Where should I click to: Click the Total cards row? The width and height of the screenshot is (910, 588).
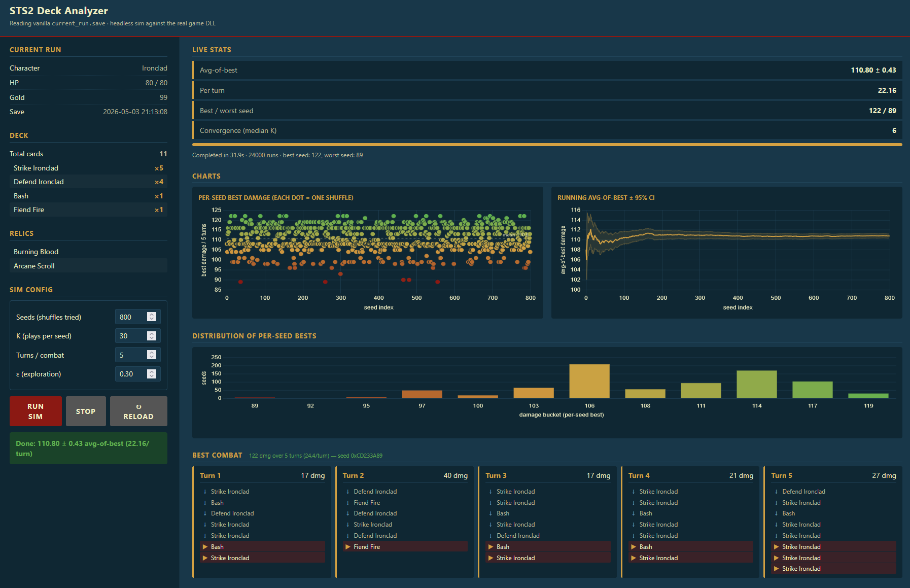(x=88, y=154)
